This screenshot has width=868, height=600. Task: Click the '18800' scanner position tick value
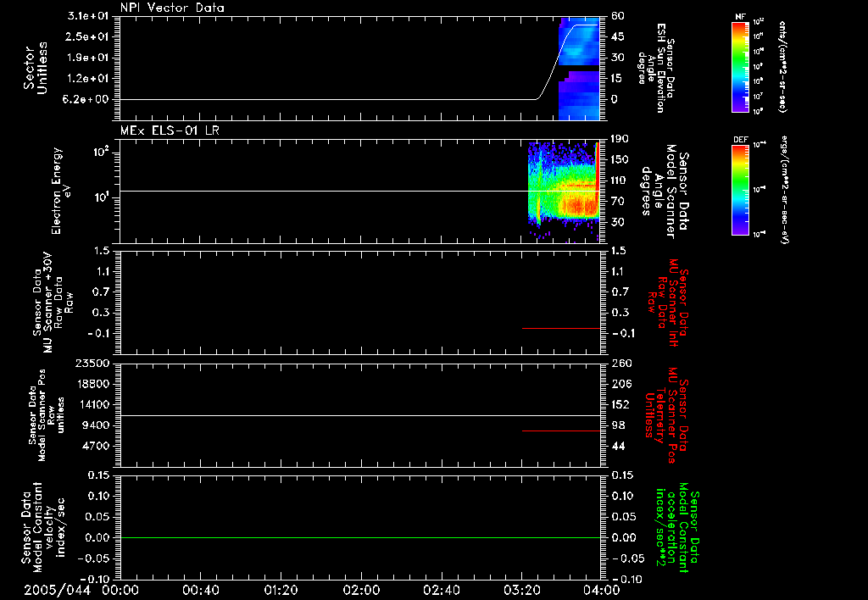tap(92, 384)
